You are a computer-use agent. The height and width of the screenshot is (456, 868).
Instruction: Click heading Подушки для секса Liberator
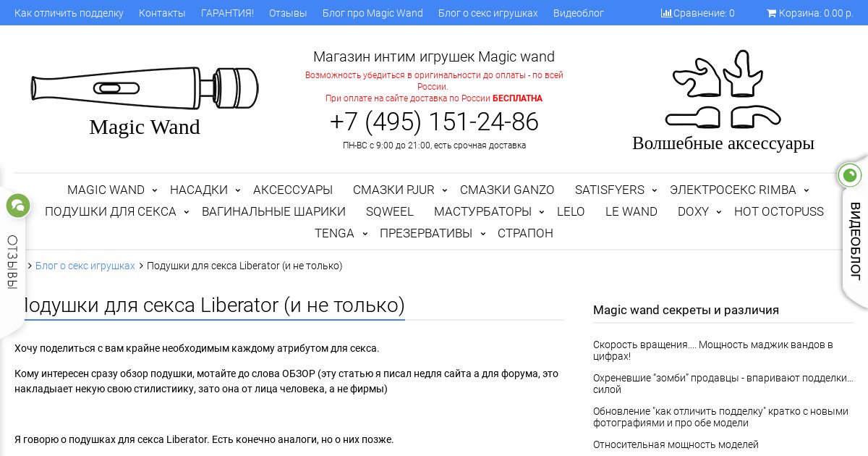pyautogui.click(x=210, y=305)
